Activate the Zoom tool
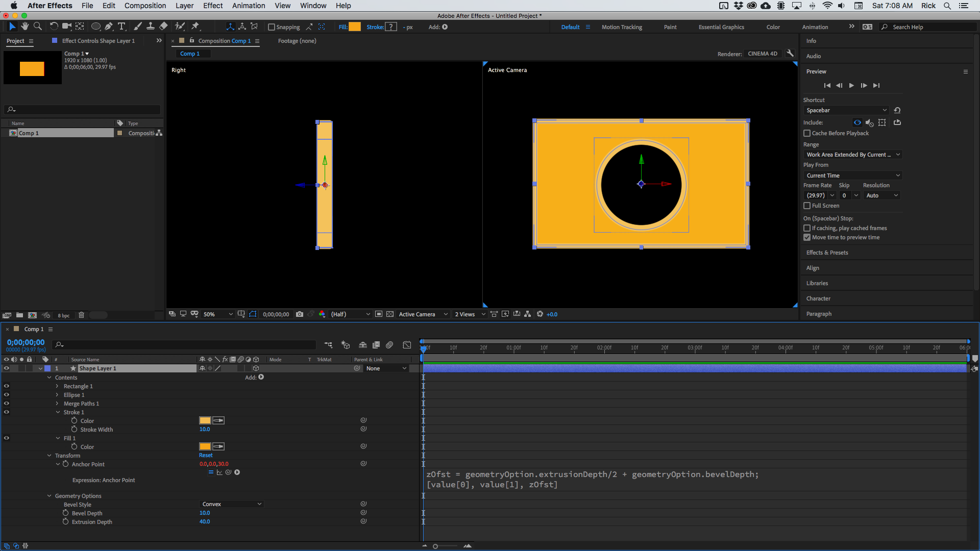The image size is (980, 551). (x=37, y=26)
